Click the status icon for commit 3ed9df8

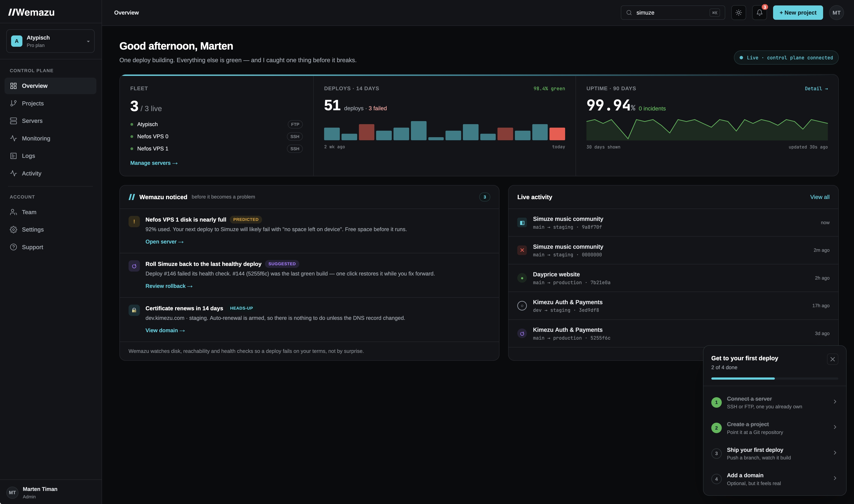(x=522, y=306)
